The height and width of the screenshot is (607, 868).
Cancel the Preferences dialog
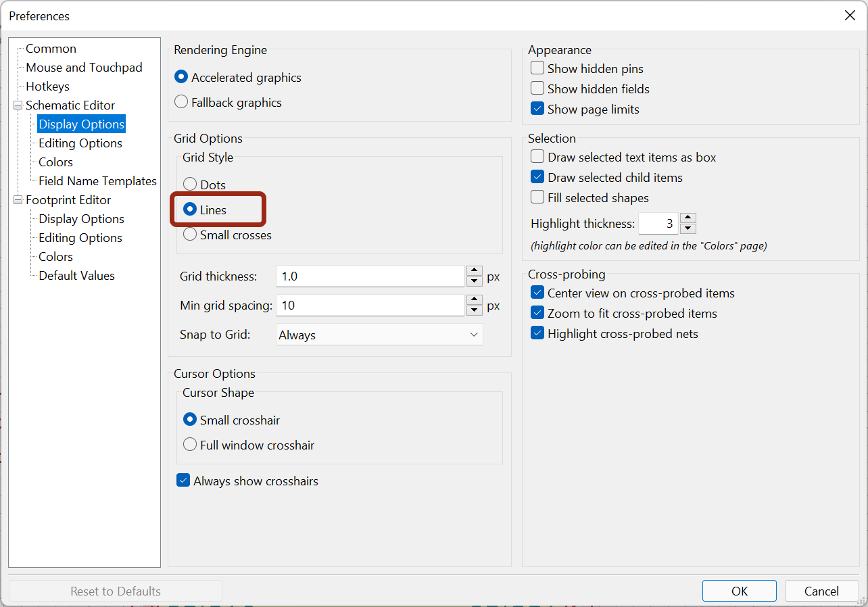(x=821, y=591)
